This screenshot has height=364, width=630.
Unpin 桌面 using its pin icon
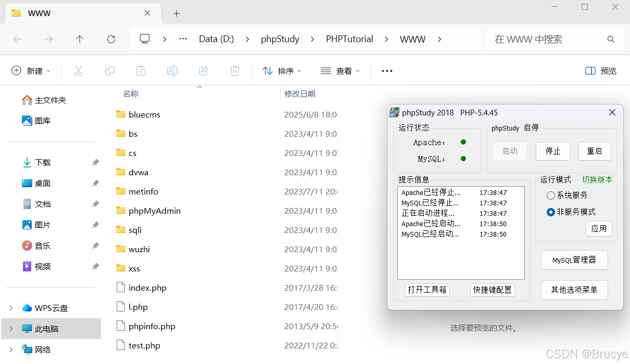pyautogui.click(x=95, y=183)
